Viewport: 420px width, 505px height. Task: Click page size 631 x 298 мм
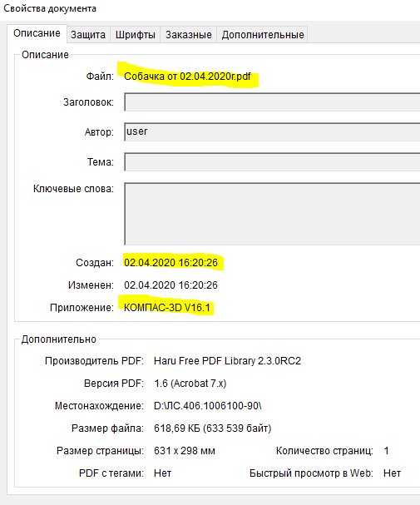click(185, 451)
